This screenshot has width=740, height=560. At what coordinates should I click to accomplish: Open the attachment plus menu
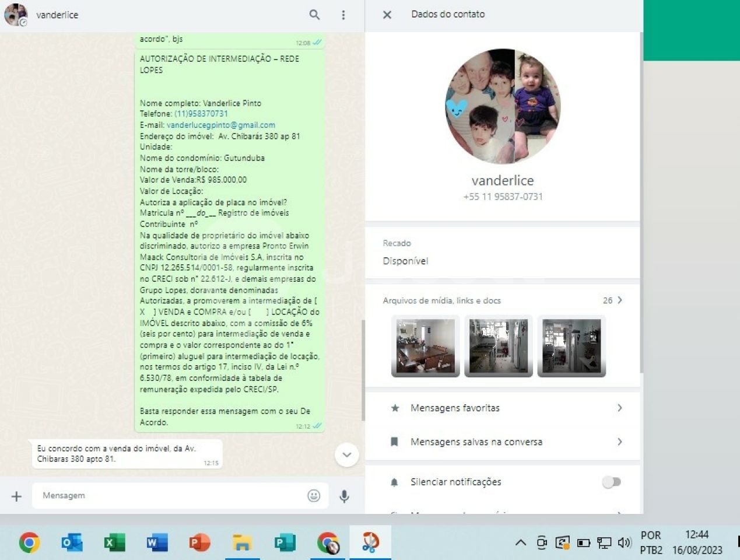(16, 496)
